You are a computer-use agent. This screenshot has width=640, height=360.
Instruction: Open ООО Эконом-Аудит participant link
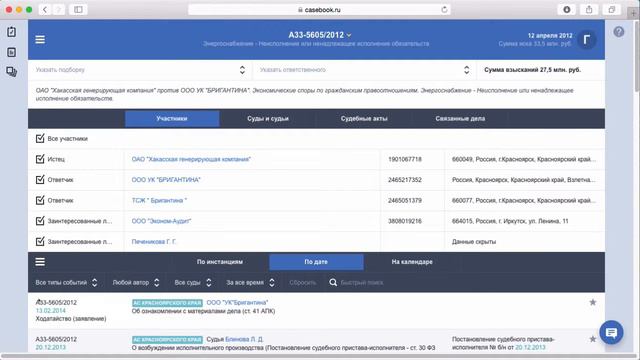click(x=161, y=221)
